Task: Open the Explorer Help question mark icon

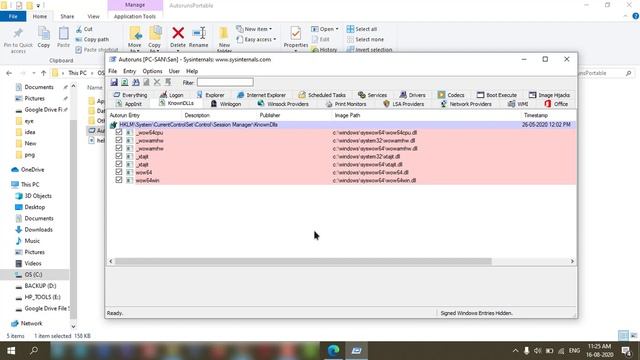Action: tap(636, 16)
